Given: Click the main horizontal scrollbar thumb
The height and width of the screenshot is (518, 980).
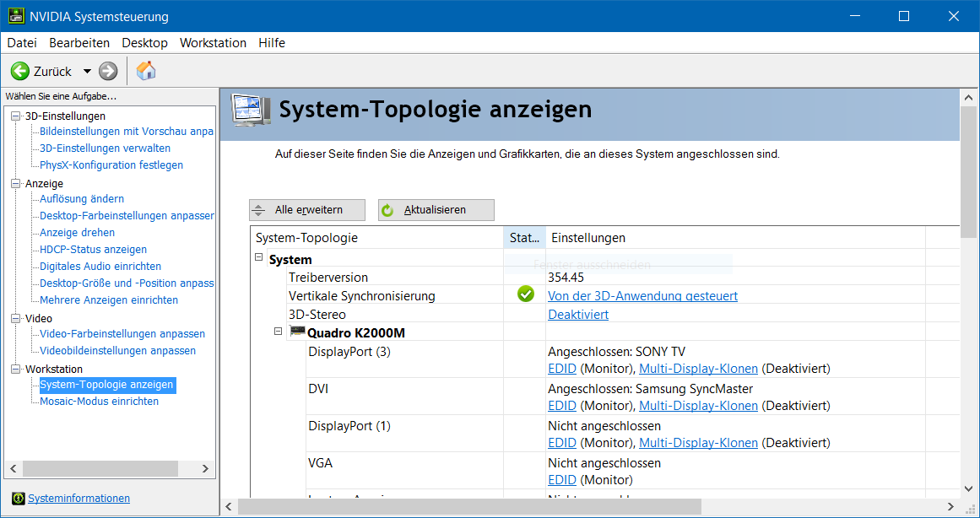Looking at the screenshot, I should tap(469, 506).
